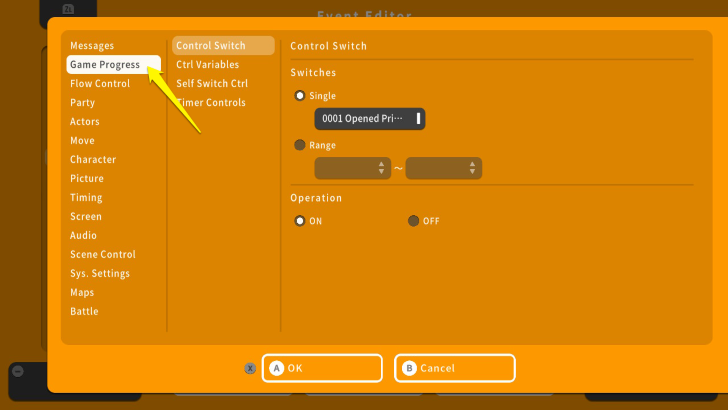Open the Screen category
The image size is (728, 410).
click(86, 217)
